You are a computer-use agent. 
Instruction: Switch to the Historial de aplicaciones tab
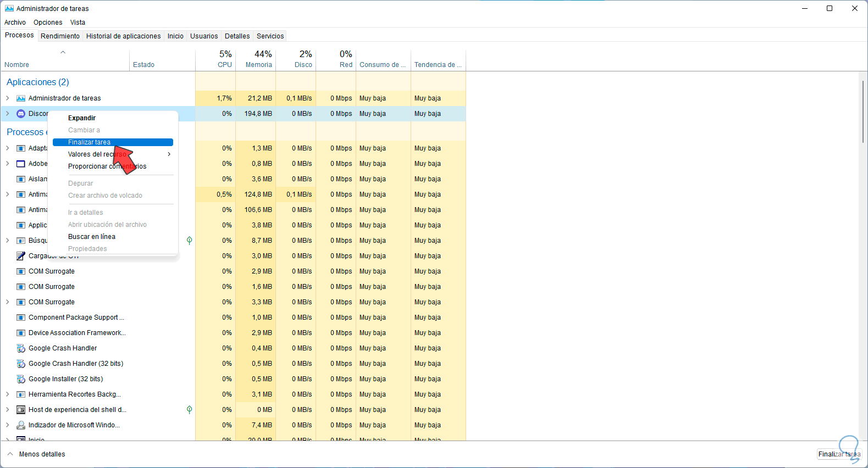tap(124, 36)
